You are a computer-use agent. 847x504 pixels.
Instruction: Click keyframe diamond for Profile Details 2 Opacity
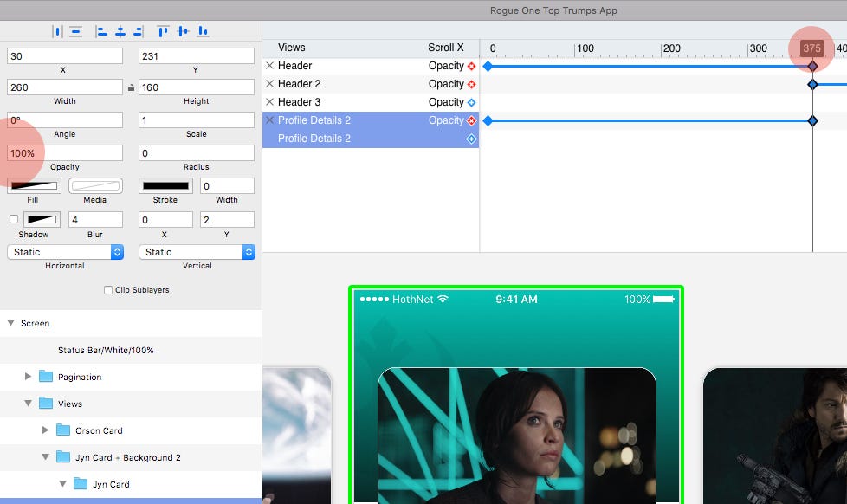tap(472, 120)
